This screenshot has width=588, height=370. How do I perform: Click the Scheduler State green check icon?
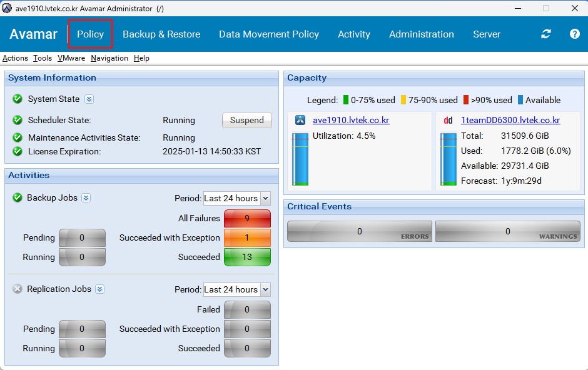[x=18, y=120]
